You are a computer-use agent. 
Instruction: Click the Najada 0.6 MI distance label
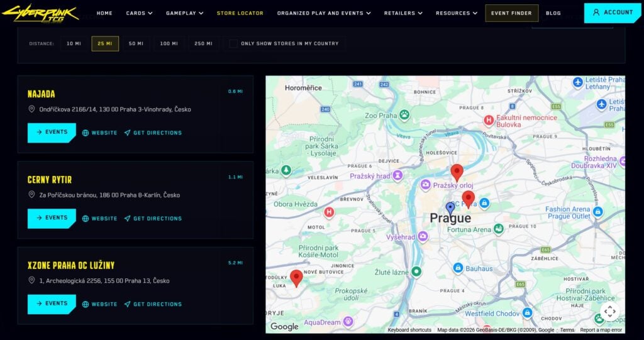[235, 92]
